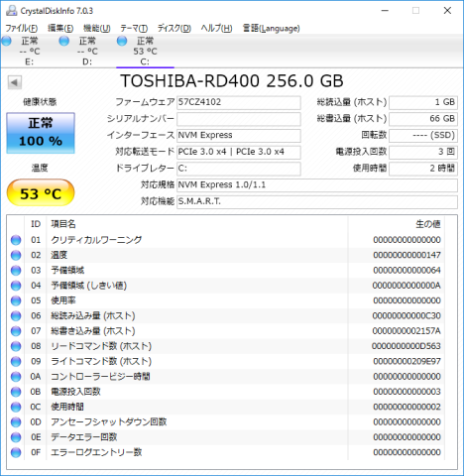The image size is (464, 476).
Task: Click status orb for ID 03 row
Action: [x=16, y=271]
